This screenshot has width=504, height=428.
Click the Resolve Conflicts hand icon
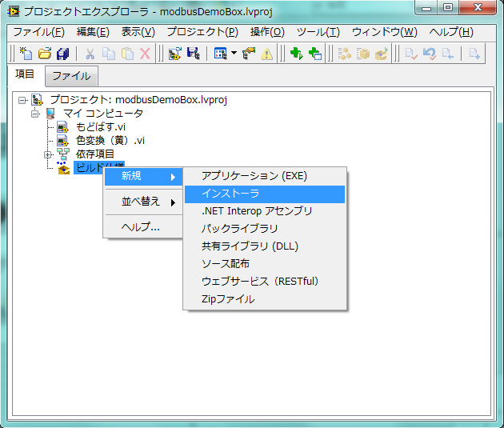pyautogui.click(x=249, y=54)
